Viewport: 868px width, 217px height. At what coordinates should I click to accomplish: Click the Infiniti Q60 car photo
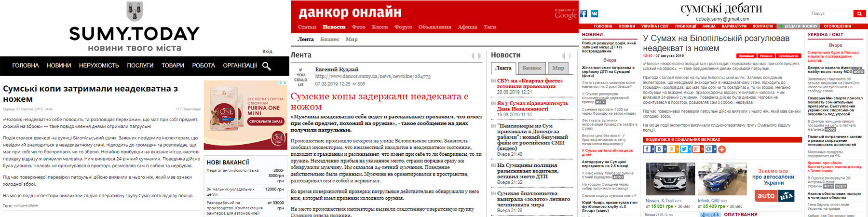coord(722,180)
